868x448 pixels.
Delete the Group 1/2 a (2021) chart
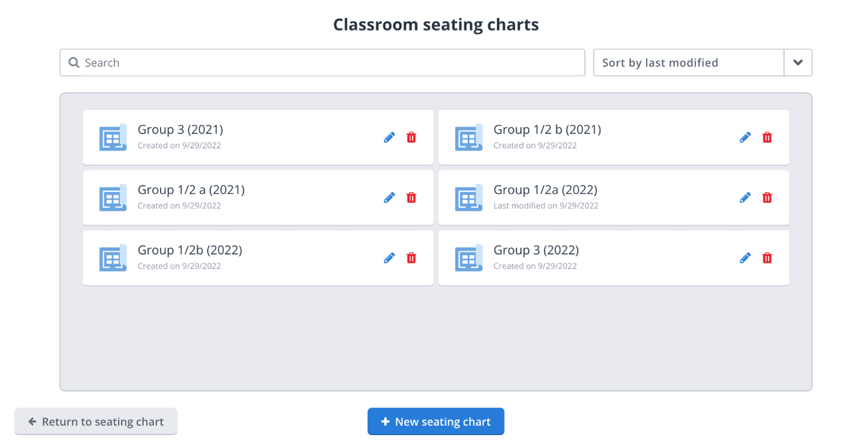pos(411,198)
